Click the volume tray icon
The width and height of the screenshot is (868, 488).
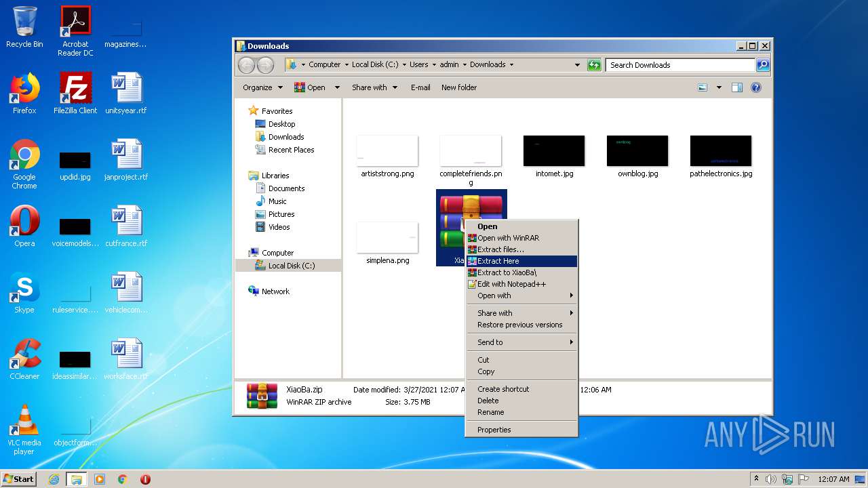coord(771,479)
